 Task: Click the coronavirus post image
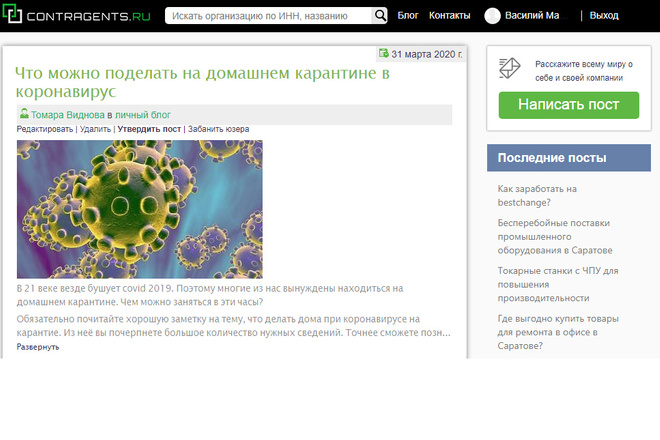[x=140, y=209]
